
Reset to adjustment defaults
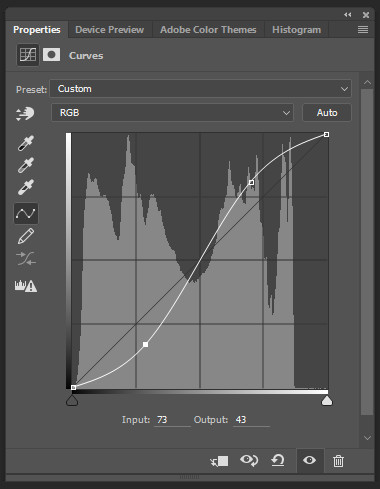278,461
